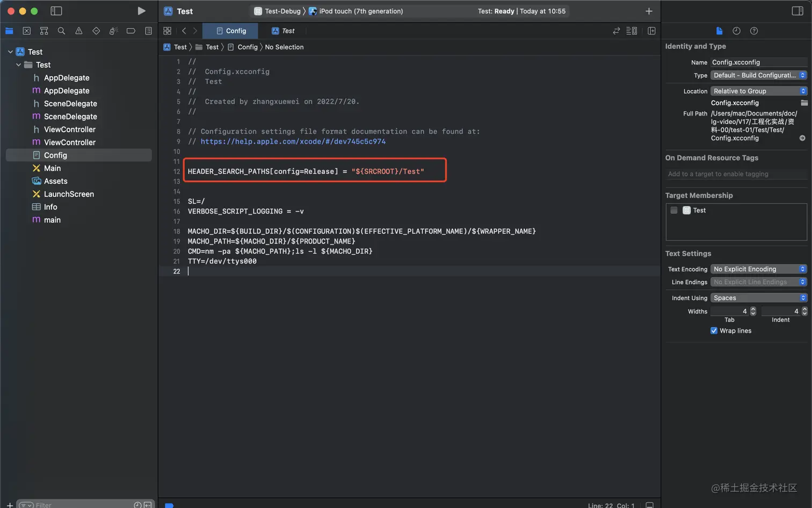Open the Report navigator
The height and width of the screenshot is (508, 812).
148,31
